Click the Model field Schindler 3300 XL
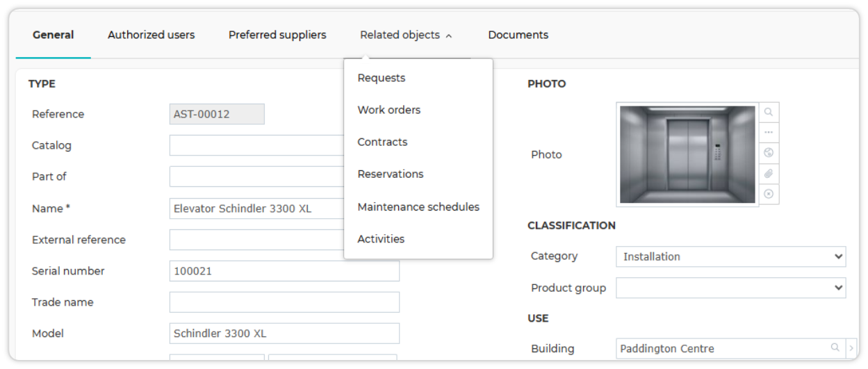 [x=284, y=334]
